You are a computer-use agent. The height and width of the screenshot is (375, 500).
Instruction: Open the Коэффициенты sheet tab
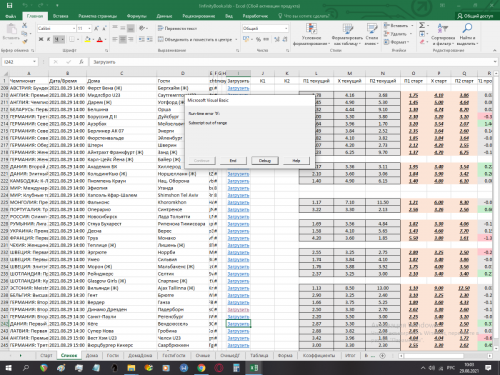click(319, 356)
